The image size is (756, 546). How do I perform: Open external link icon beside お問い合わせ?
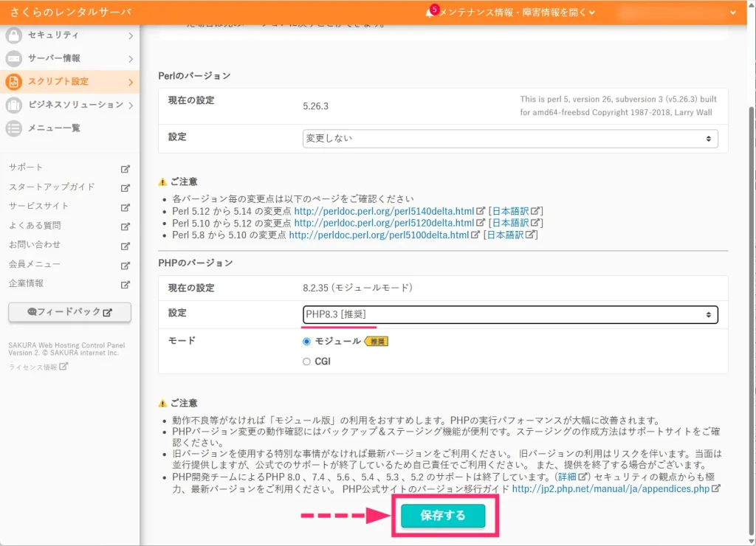126,246
